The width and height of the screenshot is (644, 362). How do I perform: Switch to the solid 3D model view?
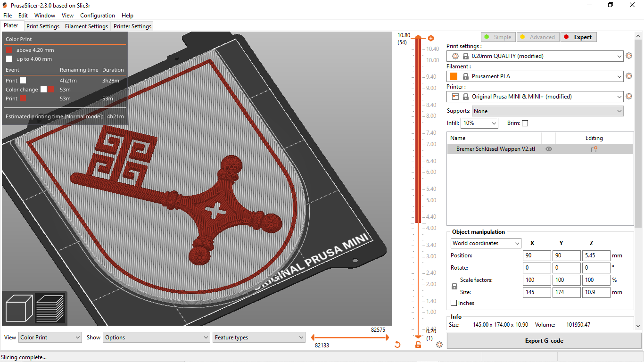[x=18, y=308]
